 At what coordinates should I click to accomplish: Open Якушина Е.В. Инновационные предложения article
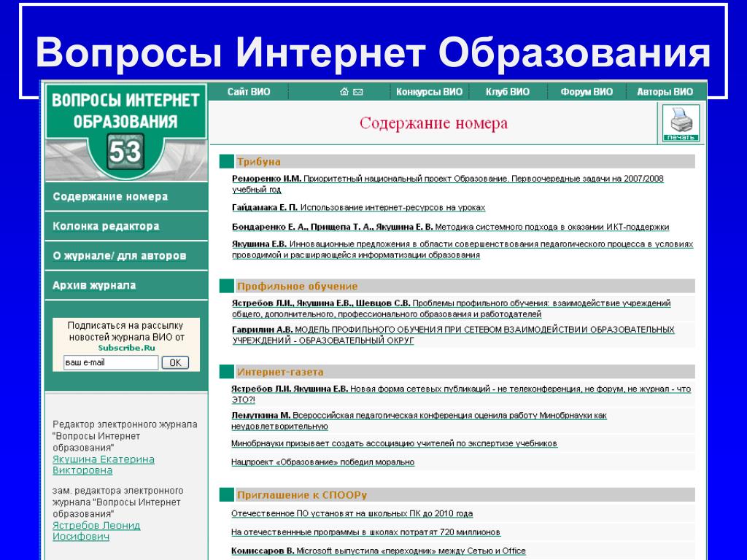tap(462, 249)
